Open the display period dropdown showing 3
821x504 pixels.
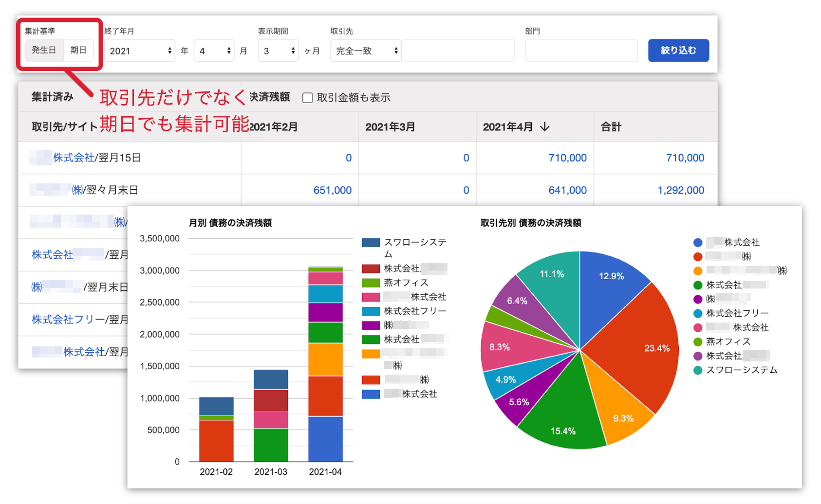(278, 51)
